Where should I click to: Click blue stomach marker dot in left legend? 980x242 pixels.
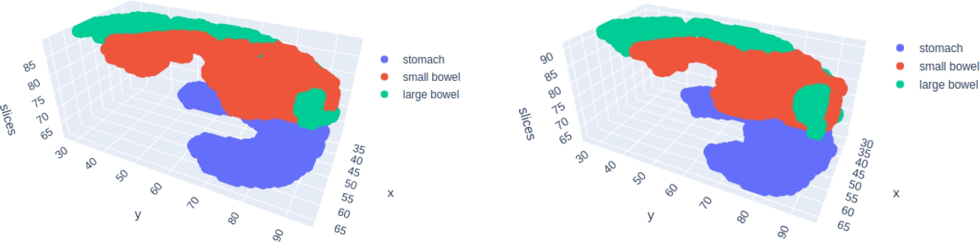click(x=385, y=59)
